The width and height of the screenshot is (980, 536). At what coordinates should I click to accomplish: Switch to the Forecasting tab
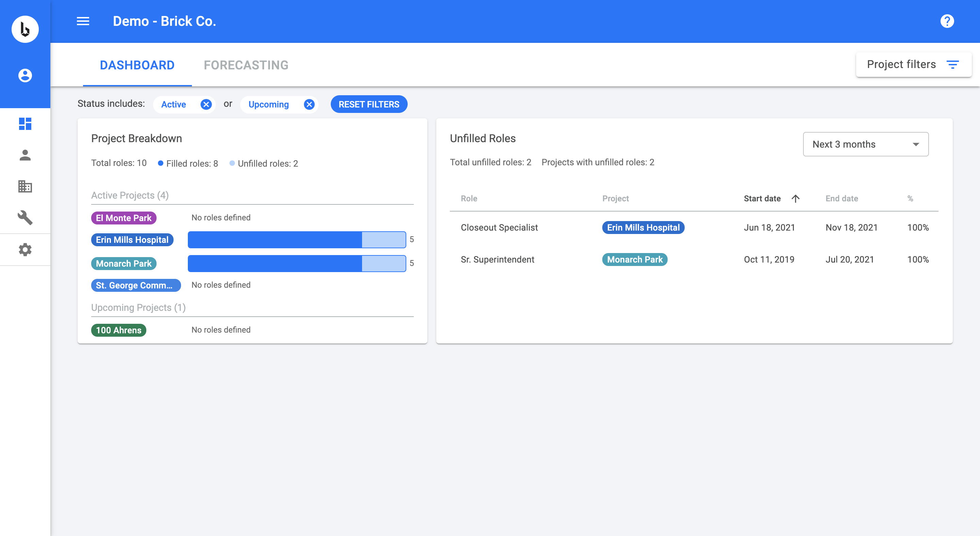coord(246,65)
